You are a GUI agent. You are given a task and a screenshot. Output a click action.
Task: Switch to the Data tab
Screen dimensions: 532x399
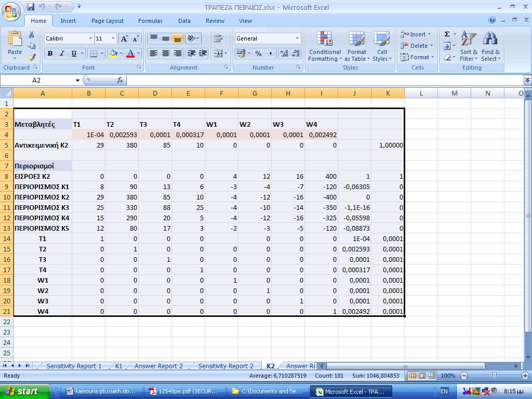184,21
